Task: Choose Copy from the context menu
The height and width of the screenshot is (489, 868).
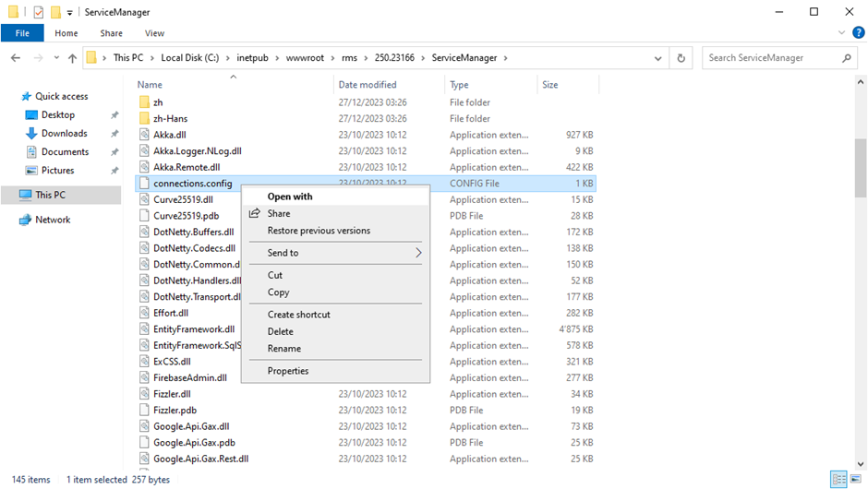Action: (x=335, y=292)
